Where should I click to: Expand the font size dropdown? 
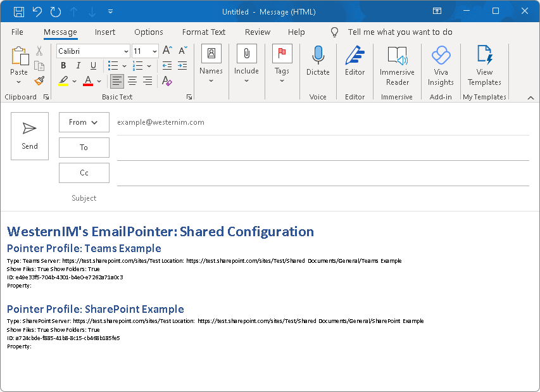tap(154, 51)
